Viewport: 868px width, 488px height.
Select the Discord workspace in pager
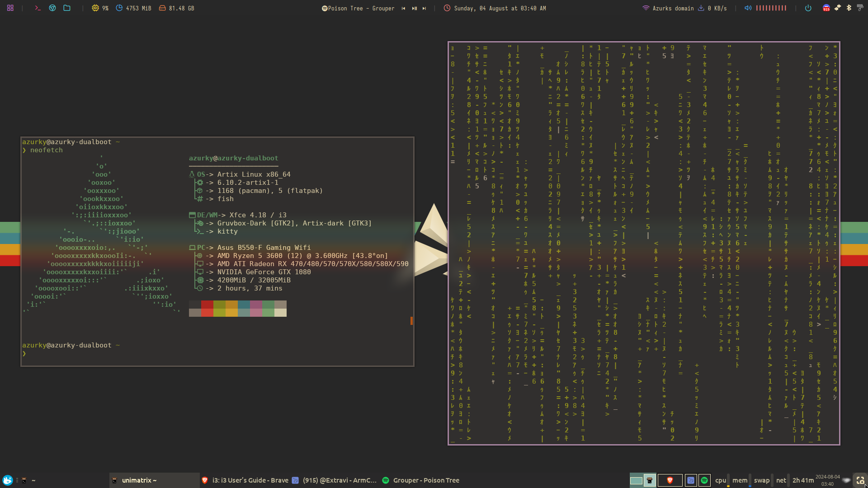click(691, 480)
